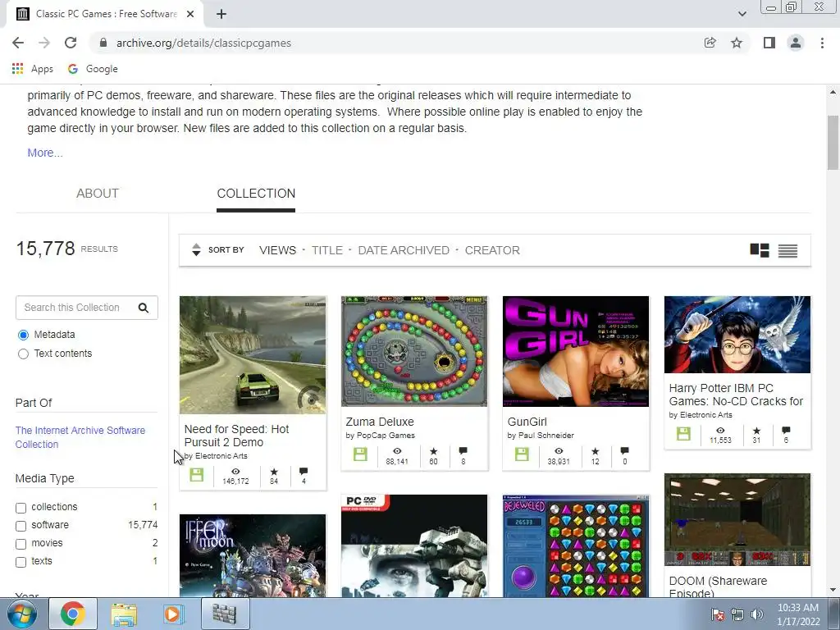
Task: Bookmark this page with the star icon
Action: (x=737, y=43)
